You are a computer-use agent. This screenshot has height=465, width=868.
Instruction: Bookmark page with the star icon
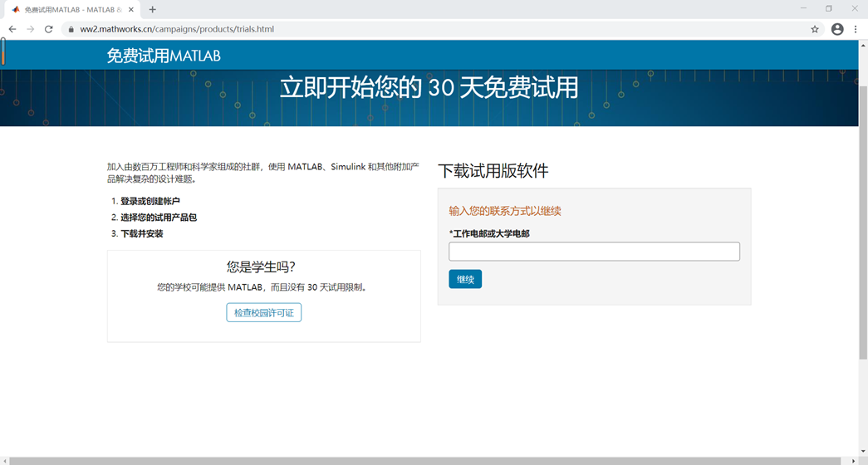click(814, 29)
